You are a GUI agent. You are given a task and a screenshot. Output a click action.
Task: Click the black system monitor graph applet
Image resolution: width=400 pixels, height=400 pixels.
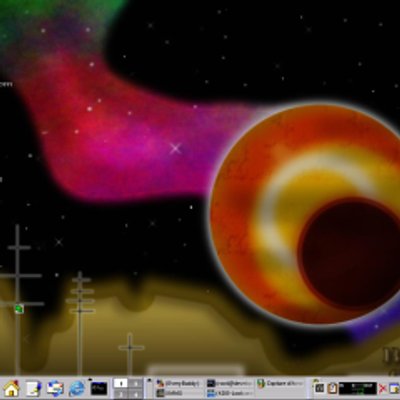[358, 388]
